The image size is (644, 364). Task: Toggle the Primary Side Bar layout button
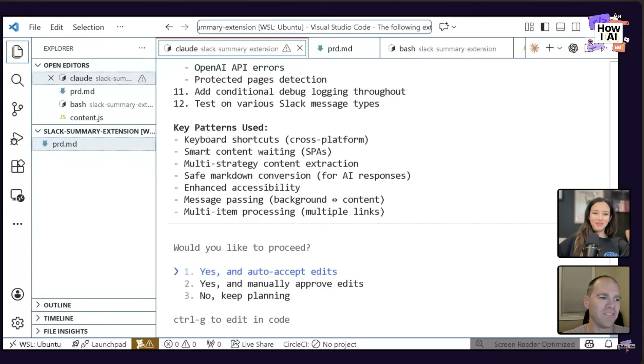pos(545,27)
